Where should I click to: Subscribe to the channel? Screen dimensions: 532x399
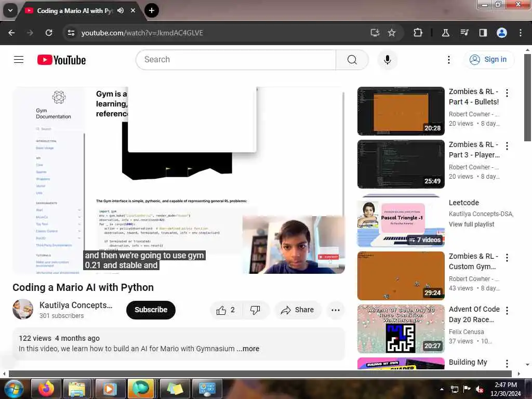151,310
